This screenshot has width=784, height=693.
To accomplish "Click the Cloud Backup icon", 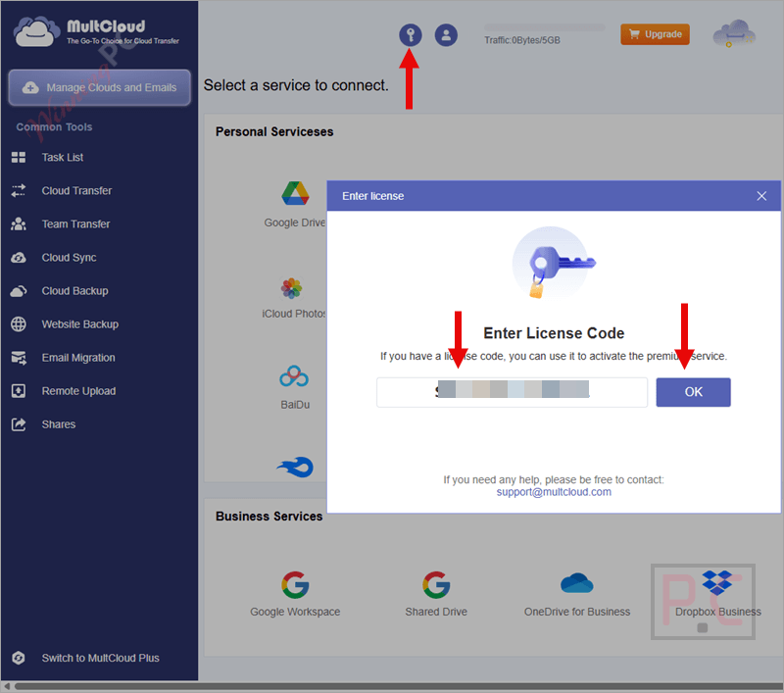I will (19, 291).
